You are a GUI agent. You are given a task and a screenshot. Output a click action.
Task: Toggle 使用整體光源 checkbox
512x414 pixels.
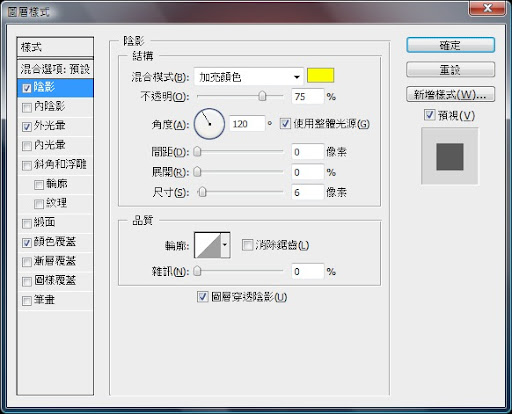pos(285,124)
